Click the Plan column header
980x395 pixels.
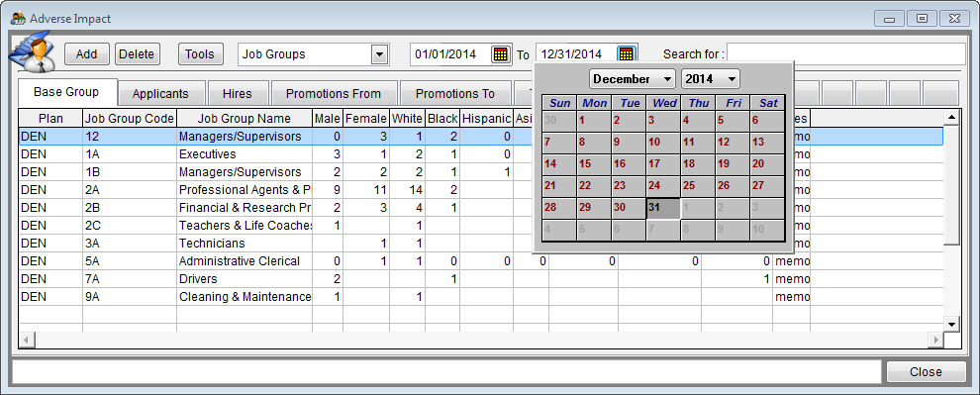[x=50, y=118]
